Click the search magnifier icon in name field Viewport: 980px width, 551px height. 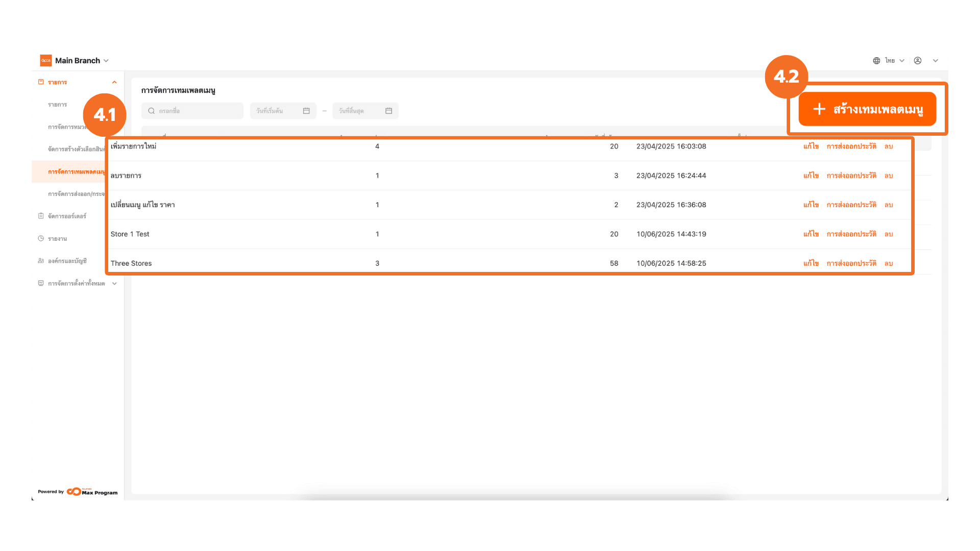pos(152,111)
